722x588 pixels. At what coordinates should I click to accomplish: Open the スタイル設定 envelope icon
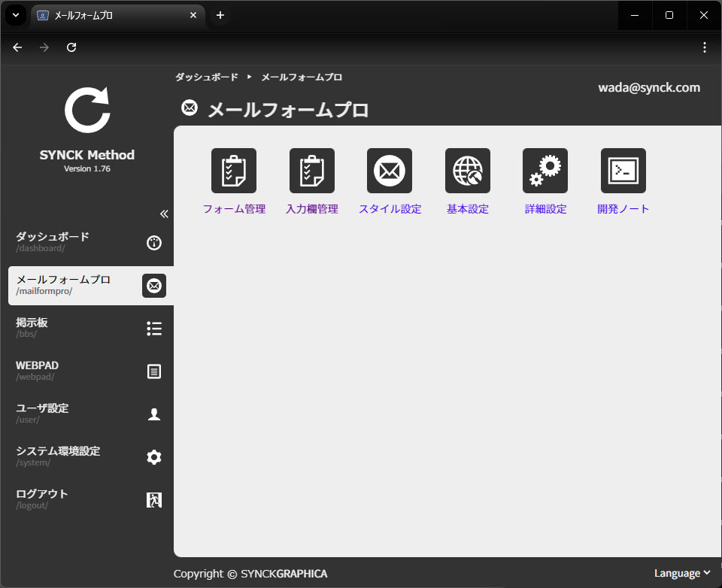(x=390, y=171)
